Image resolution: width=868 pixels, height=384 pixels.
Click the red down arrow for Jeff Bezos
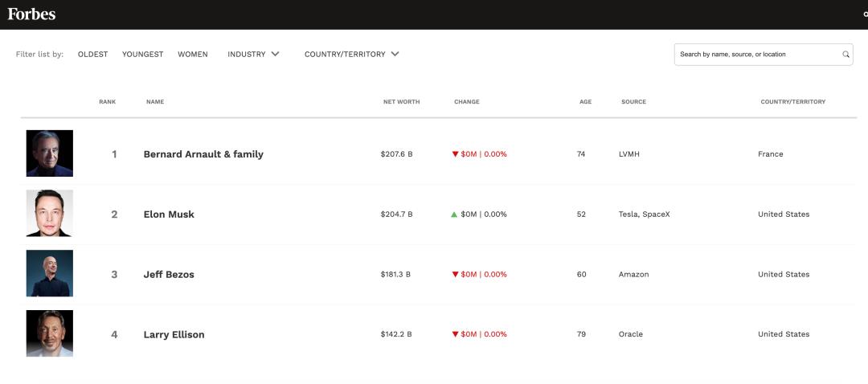click(455, 275)
